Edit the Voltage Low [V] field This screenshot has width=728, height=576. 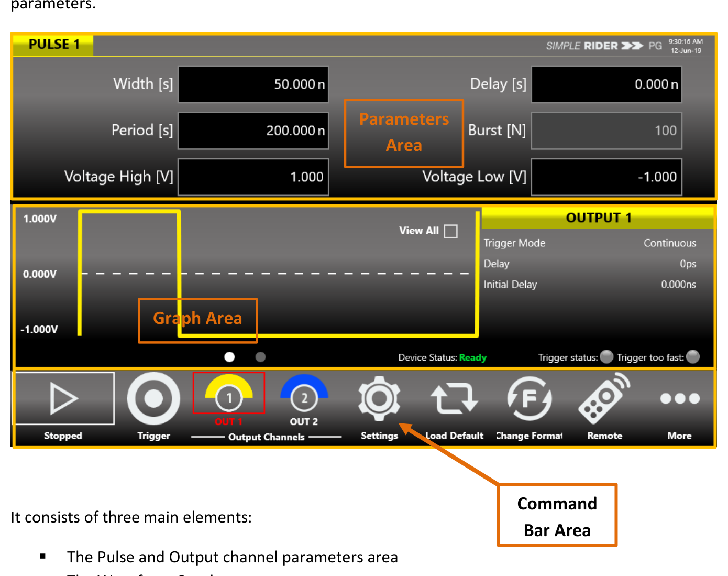(x=606, y=177)
